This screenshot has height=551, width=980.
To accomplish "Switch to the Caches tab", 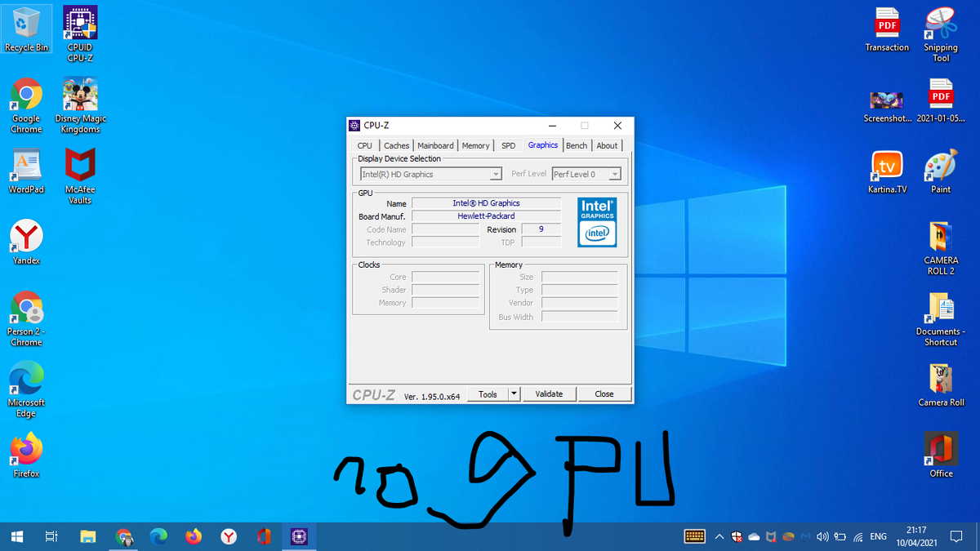I will click(397, 145).
